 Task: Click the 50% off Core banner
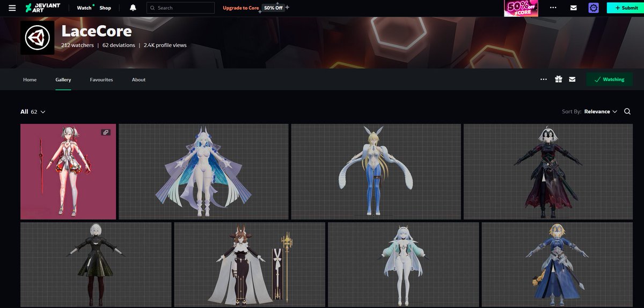click(521, 8)
